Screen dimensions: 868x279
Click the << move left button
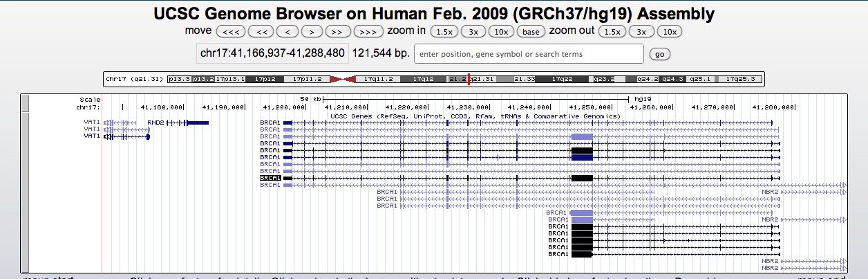click(261, 32)
